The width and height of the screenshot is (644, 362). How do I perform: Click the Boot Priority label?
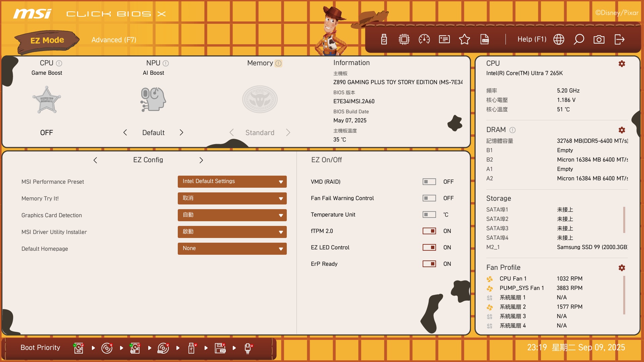click(x=40, y=348)
